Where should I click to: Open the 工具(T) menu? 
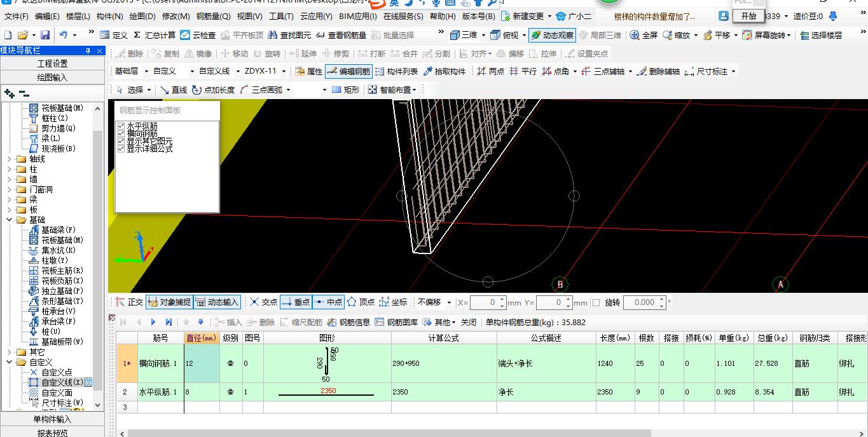click(x=281, y=16)
